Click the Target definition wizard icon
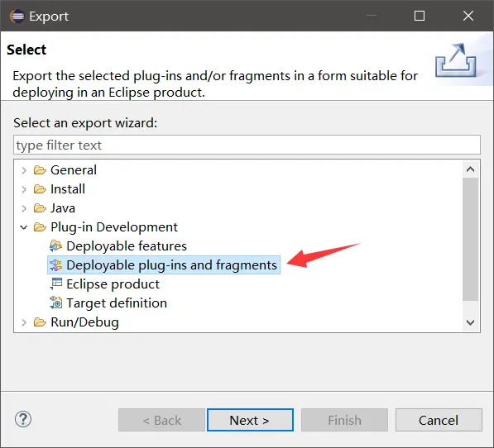The image size is (494, 448). pos(55,303)
